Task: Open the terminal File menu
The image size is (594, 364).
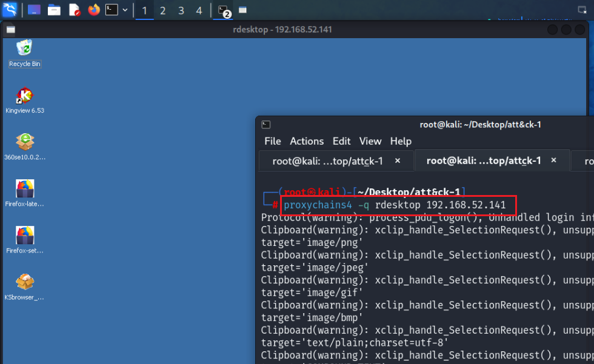Action: 272,141
